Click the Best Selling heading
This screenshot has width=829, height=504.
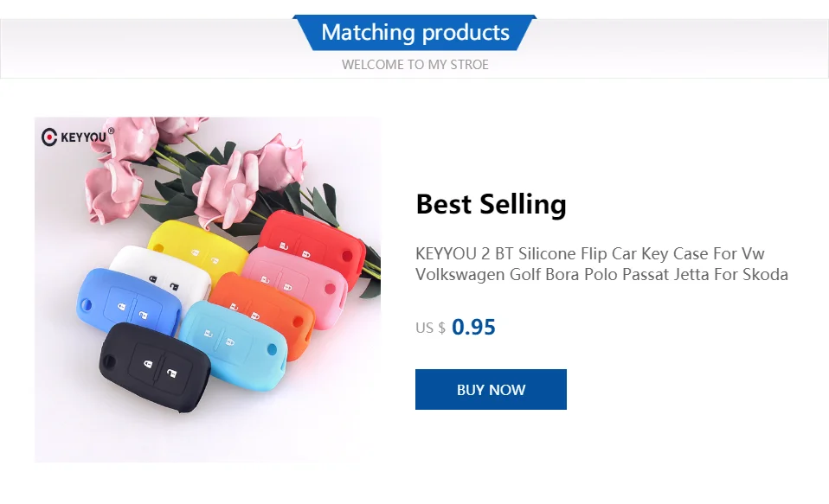pos(491,205)
